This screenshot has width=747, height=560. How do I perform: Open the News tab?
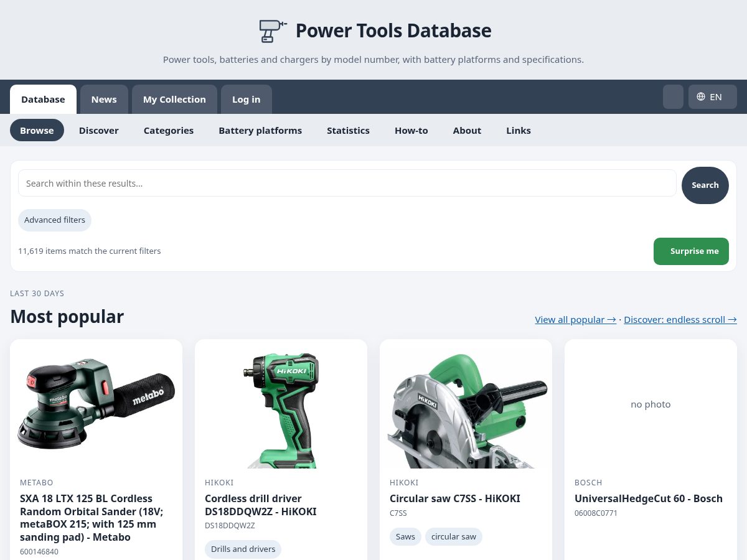pos(104,100)
